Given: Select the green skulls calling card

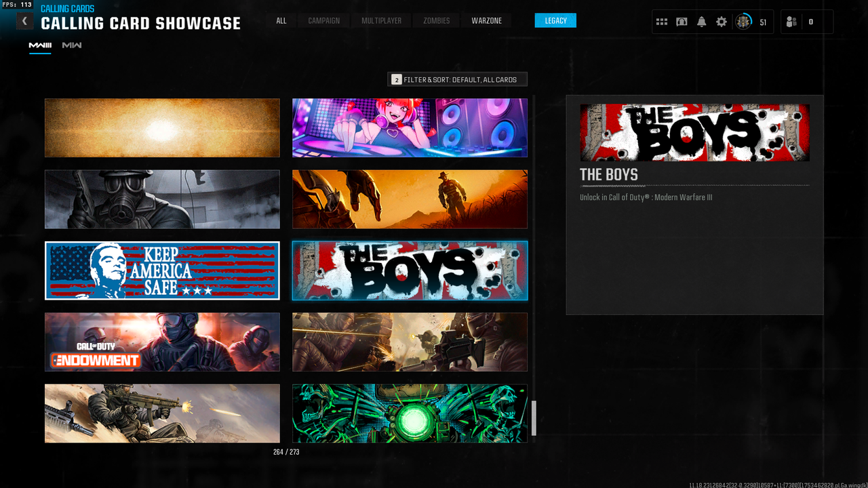Looking at the screenshot, I should pos(410,413).
